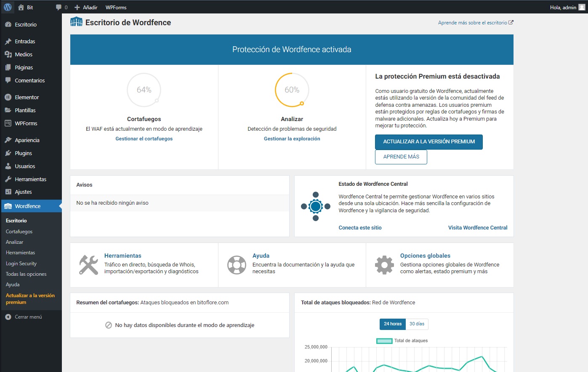Select 'No se ha recibido ningún aviso' text

pyautogui.click(x=112, y=203)
